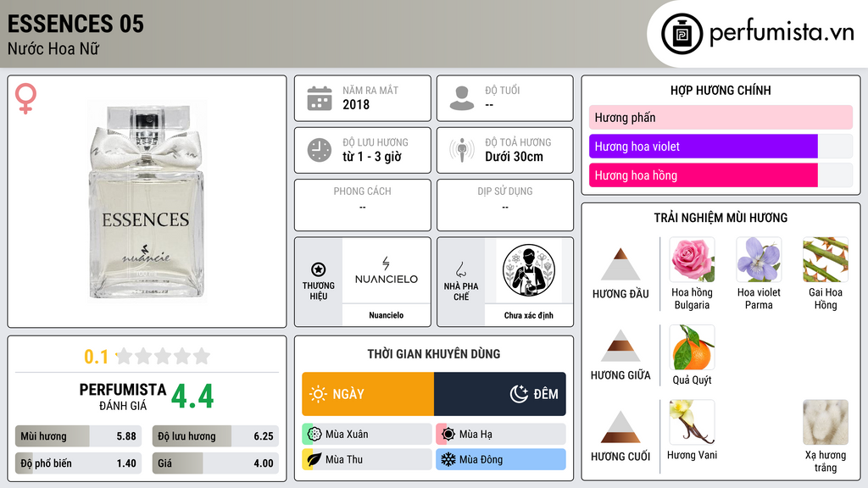
Task: Click the ESSENCES 05 title
Action: pyautogui.click(x=75, y=24)
